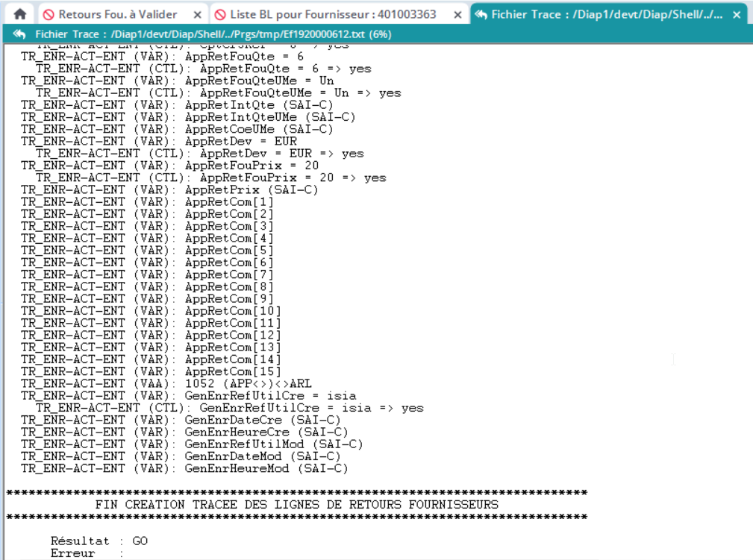Click the Home icon in tab bar

coord(20,14)
